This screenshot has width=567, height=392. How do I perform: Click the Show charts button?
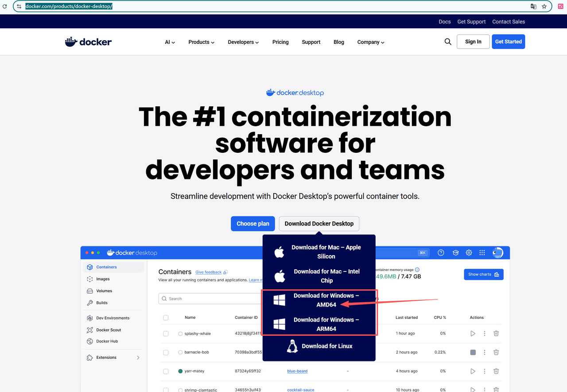[x=484, y=274]
